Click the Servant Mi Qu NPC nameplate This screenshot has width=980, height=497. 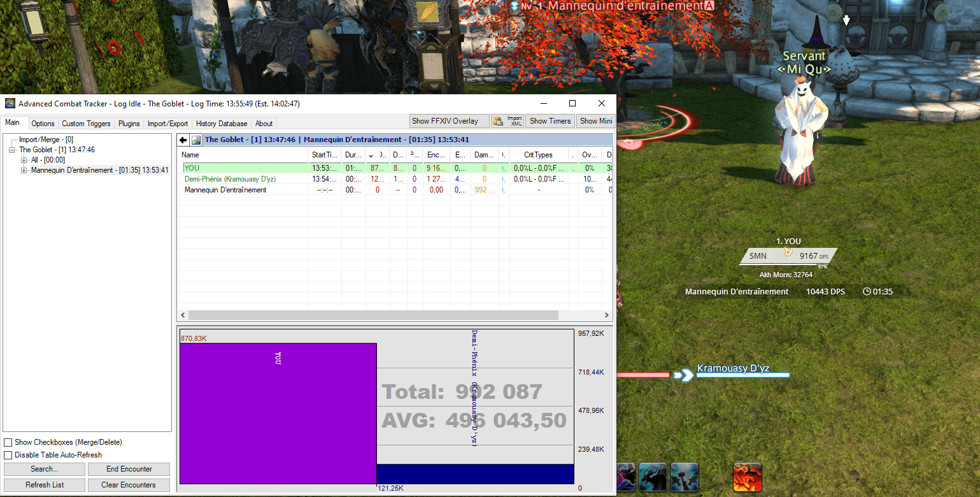(x=804, y=62)
